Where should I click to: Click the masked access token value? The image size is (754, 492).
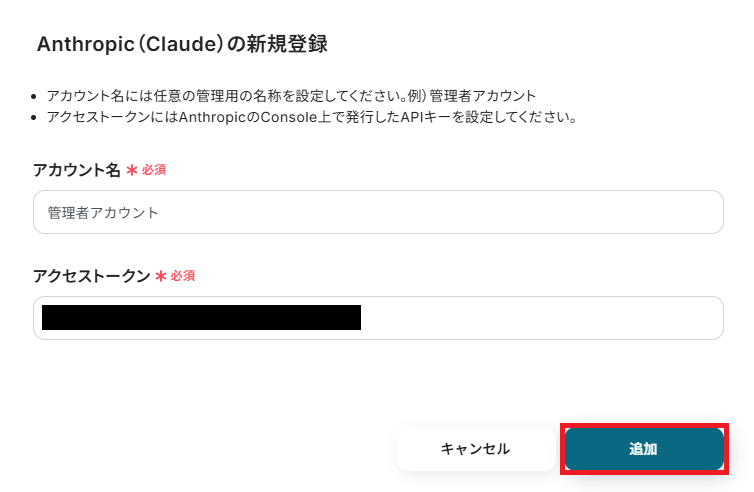point(200,318)
